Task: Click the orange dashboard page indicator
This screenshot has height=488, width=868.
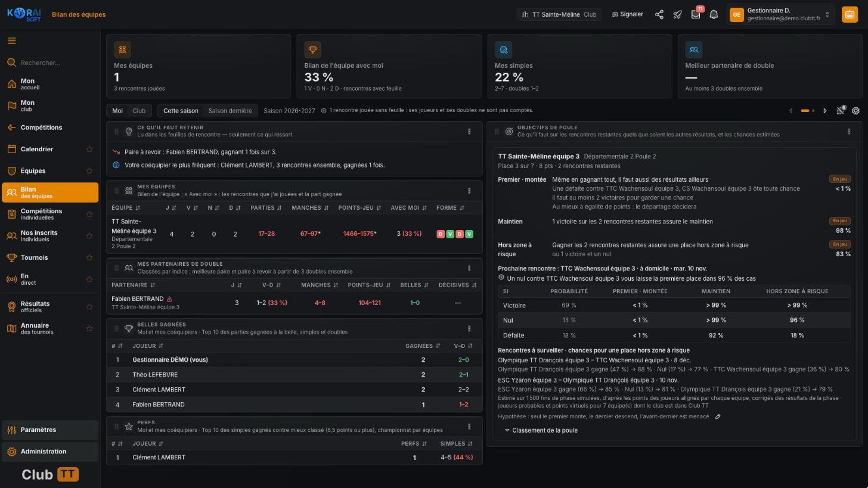Action: click(x=805, y=111)
